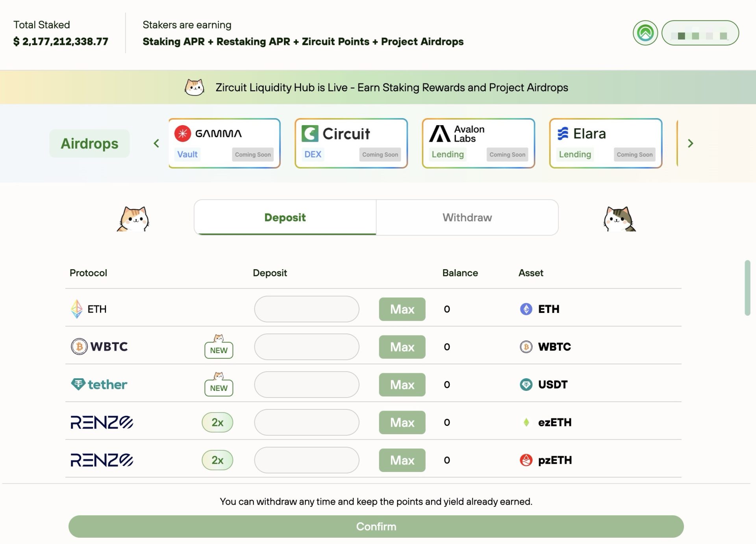
Task: Click the Elara blue logo icon
Action: coord(563,133)
